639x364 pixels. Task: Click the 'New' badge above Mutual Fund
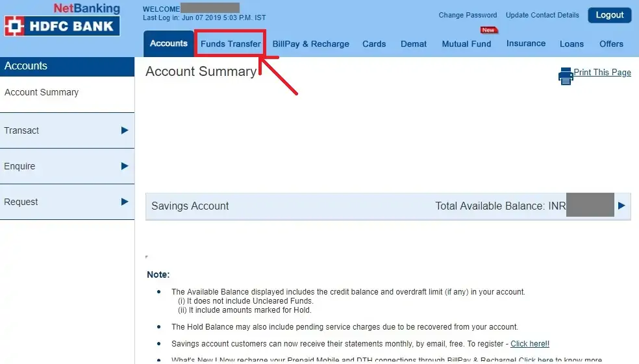[488, 30]
